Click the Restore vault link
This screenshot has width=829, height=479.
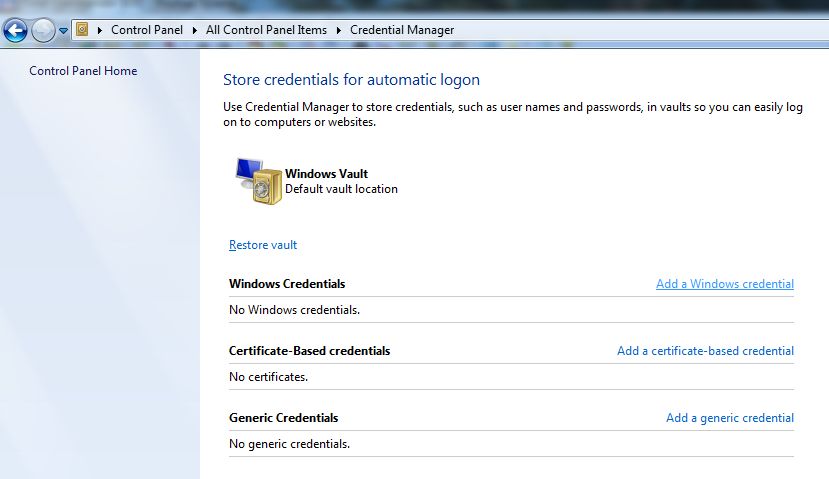[263, 245]
